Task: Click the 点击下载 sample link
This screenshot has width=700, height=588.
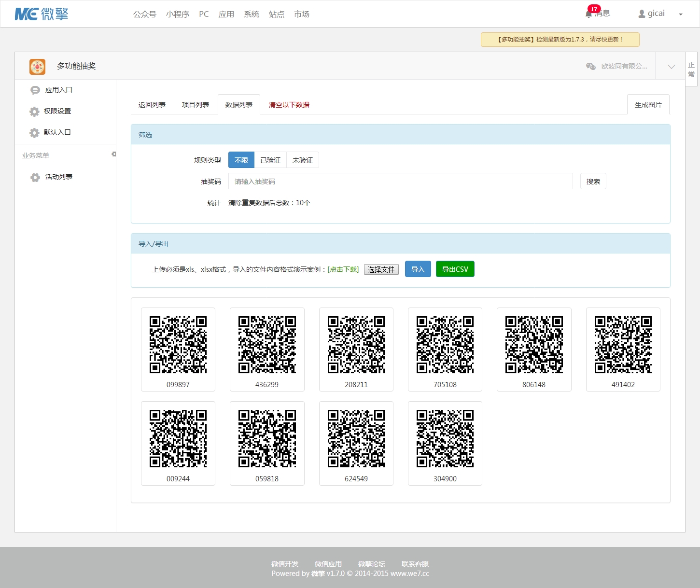Action: 343,269
